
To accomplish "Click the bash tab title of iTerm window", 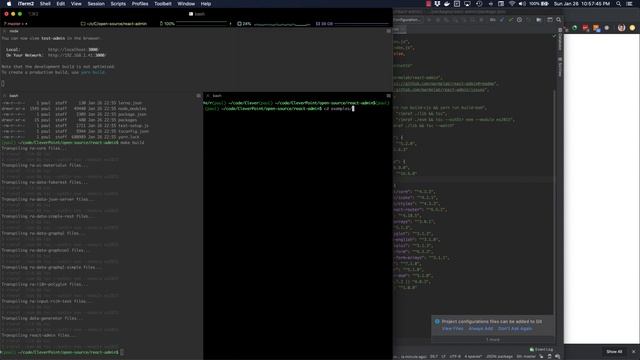I will click(x=197, y=14).
